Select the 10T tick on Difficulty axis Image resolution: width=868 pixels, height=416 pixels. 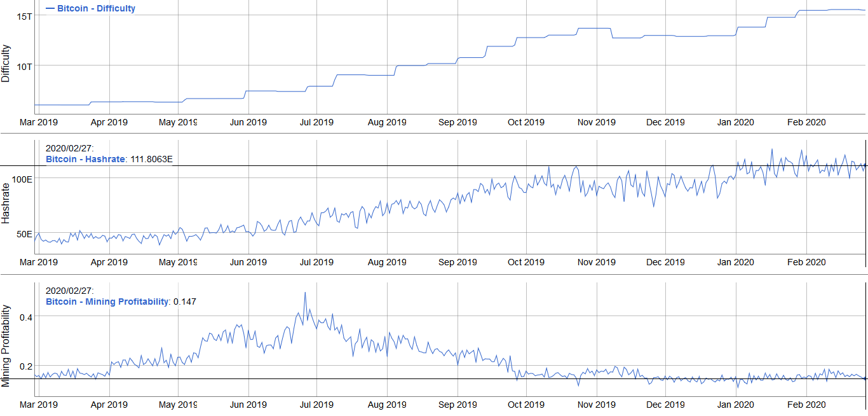click(25, 66)
